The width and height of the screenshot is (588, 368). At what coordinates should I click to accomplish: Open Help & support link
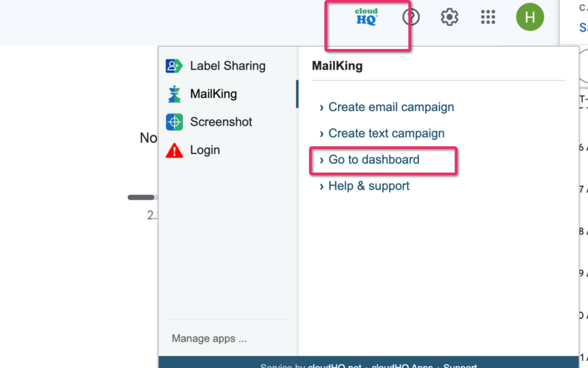coord(369,186)
